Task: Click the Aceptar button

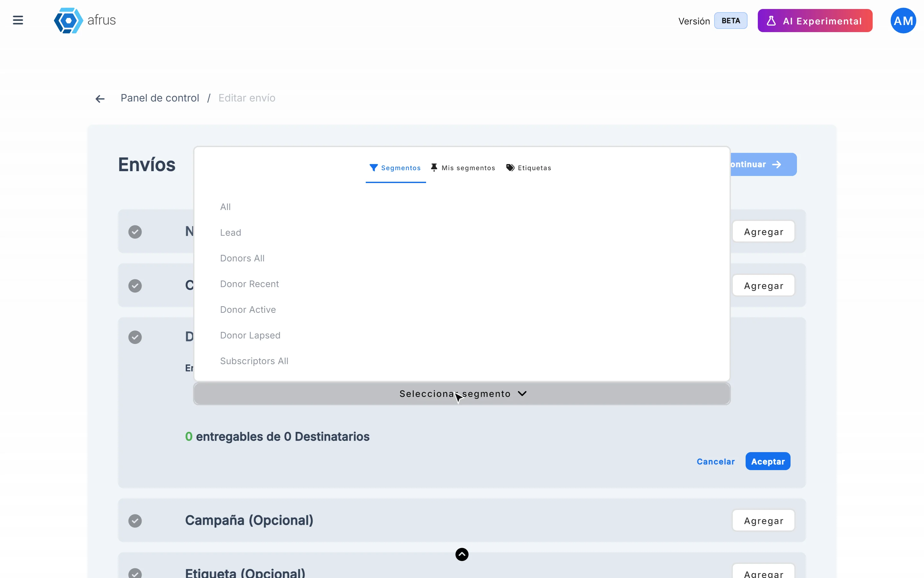Action: click(768, 461)
